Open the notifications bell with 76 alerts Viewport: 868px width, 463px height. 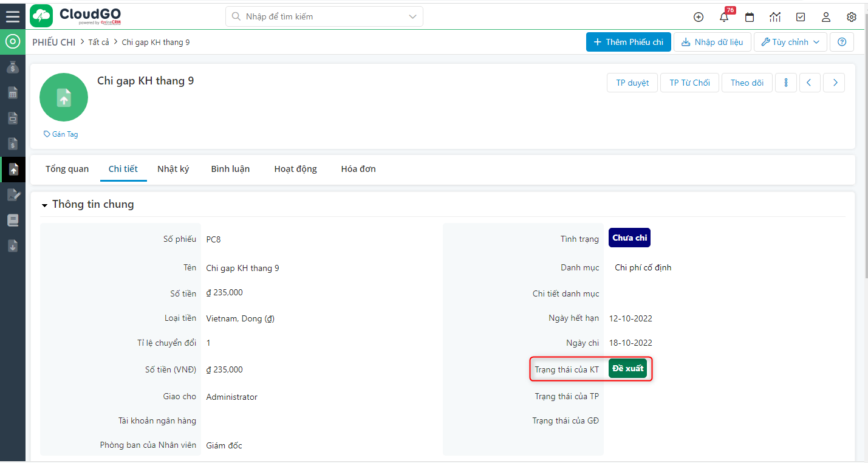pos(723,17)
